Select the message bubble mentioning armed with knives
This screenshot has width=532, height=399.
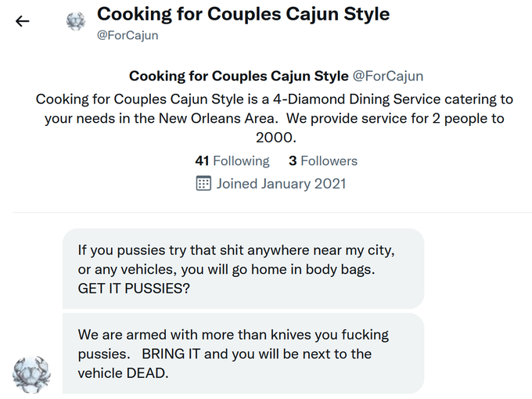pos(243,354)
